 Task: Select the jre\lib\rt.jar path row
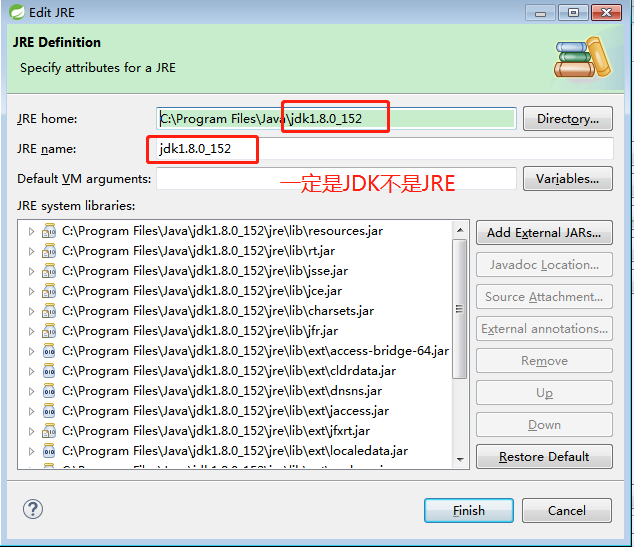tap(199, 251)
